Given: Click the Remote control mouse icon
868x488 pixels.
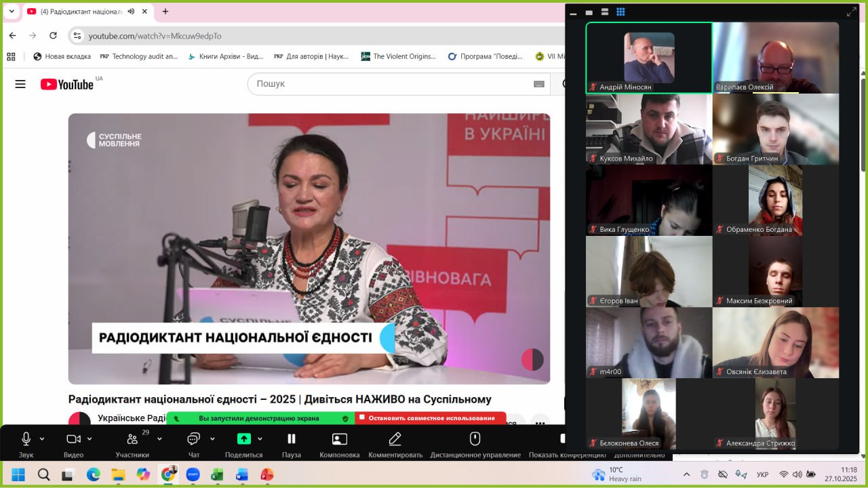Looking at the screenshot, I should [x=475, y=439].
